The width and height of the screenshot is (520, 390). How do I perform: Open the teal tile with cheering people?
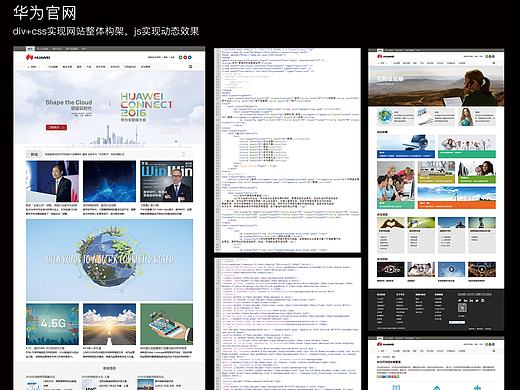pos(467,146)
